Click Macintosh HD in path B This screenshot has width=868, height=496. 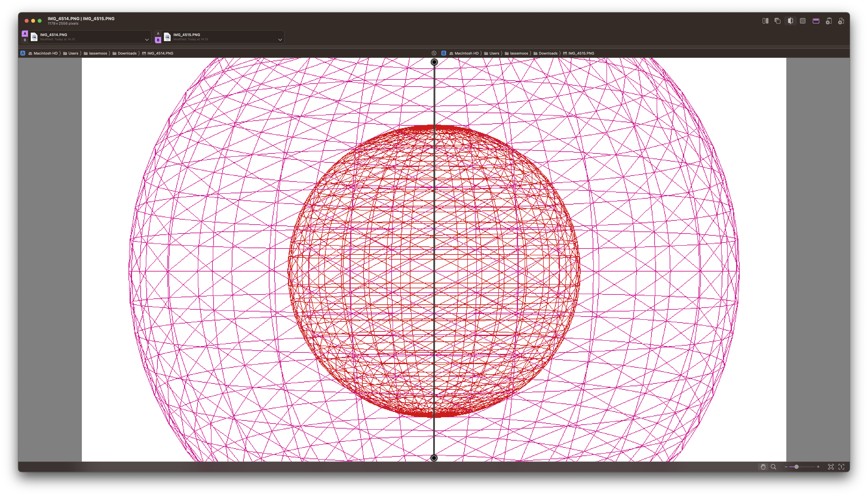click(x=464, y=53)
